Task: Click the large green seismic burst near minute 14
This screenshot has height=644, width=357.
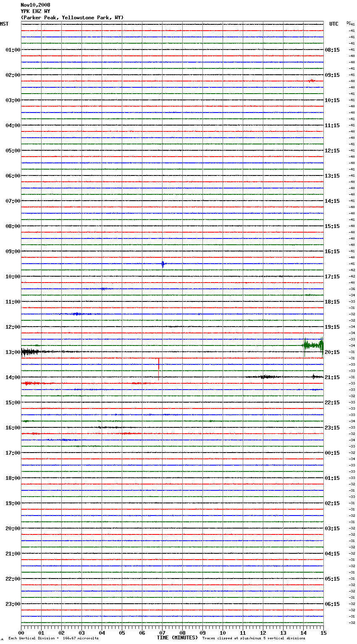Action: click(312, 346)
